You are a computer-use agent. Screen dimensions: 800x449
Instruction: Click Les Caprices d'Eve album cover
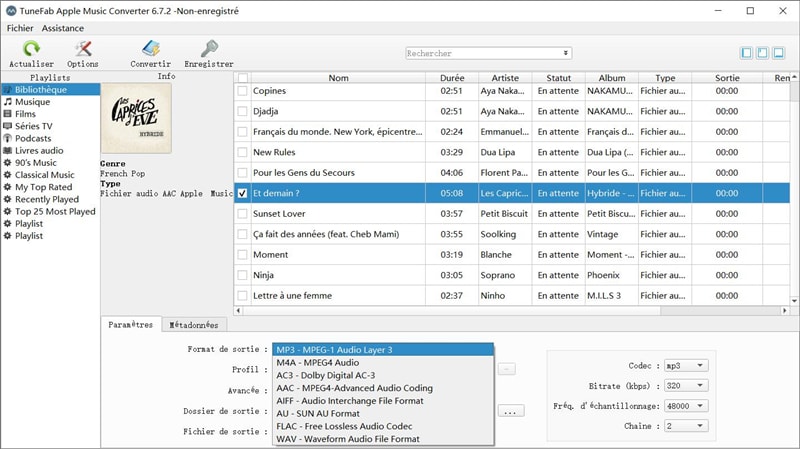(x=136, y=118)
